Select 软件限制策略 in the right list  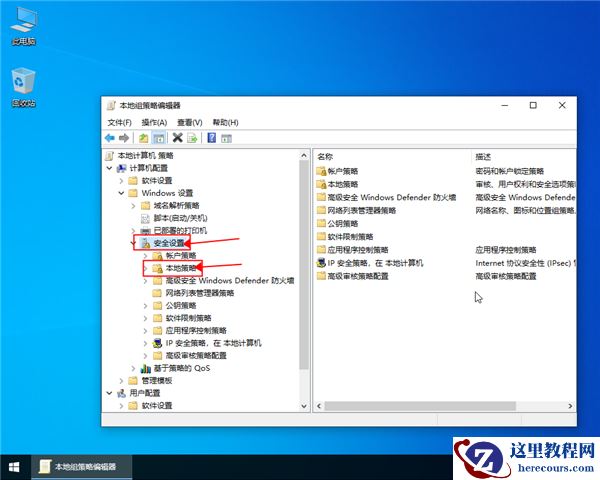coord(350,237)
